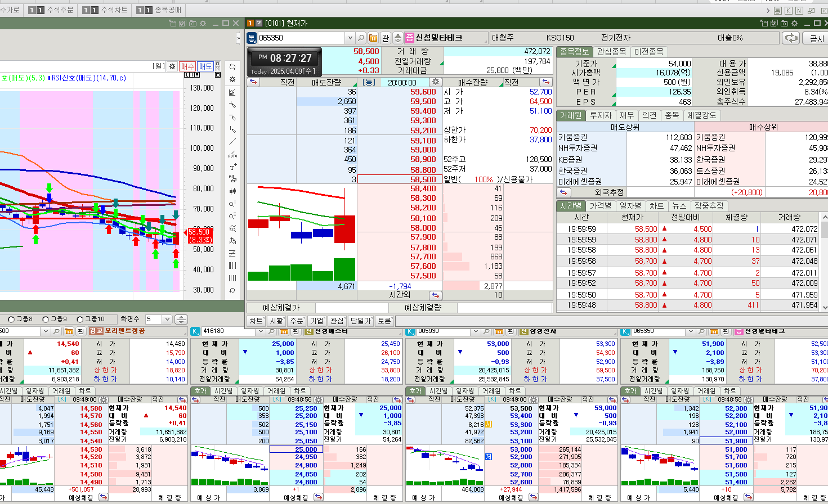Image resolution: width=828 pixels, height=504 pixels.
Task: Switch to the 투자자 tab
Action: [601, 115]
